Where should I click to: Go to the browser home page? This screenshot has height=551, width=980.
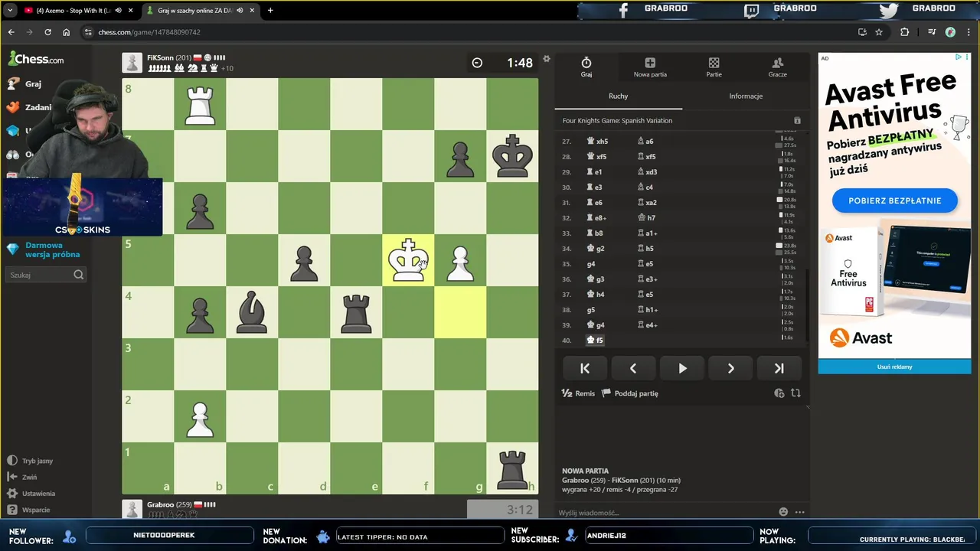coord(66,32)
